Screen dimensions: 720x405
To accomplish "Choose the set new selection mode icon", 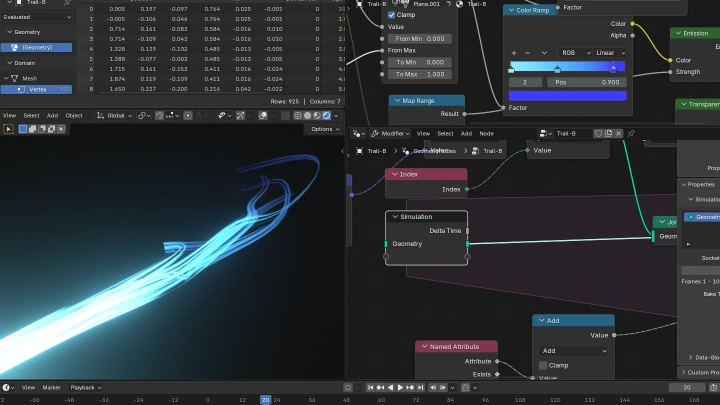I will [x=22, y=129].
